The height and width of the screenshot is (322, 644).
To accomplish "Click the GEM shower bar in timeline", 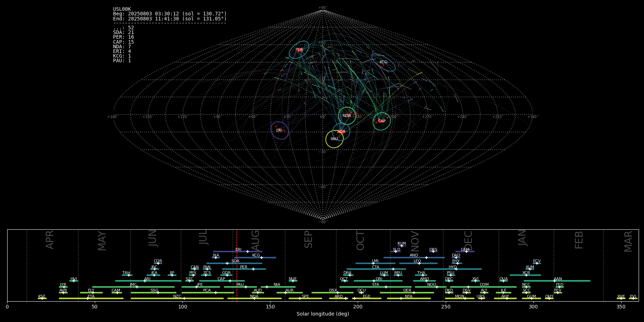I will click(x=465, y=252).
